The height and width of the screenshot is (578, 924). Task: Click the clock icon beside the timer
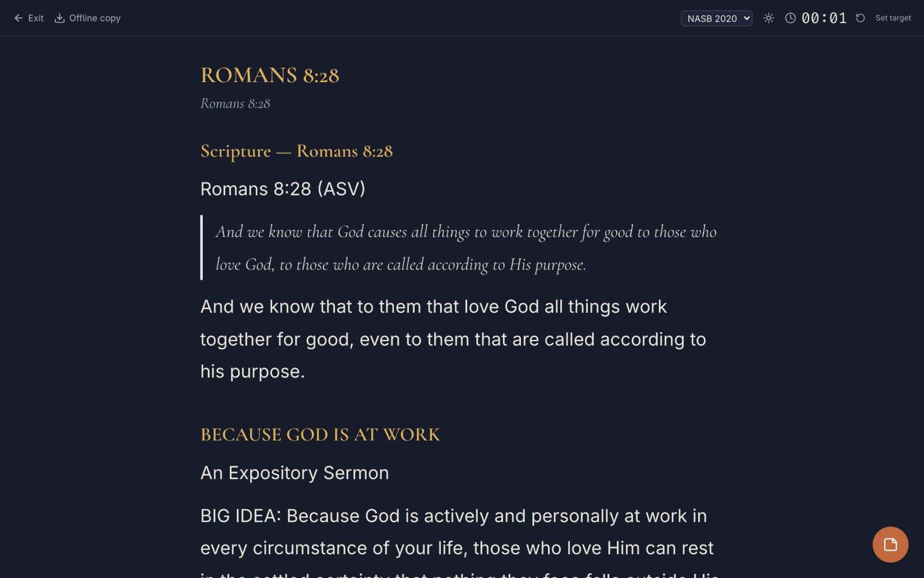(791, 18)
